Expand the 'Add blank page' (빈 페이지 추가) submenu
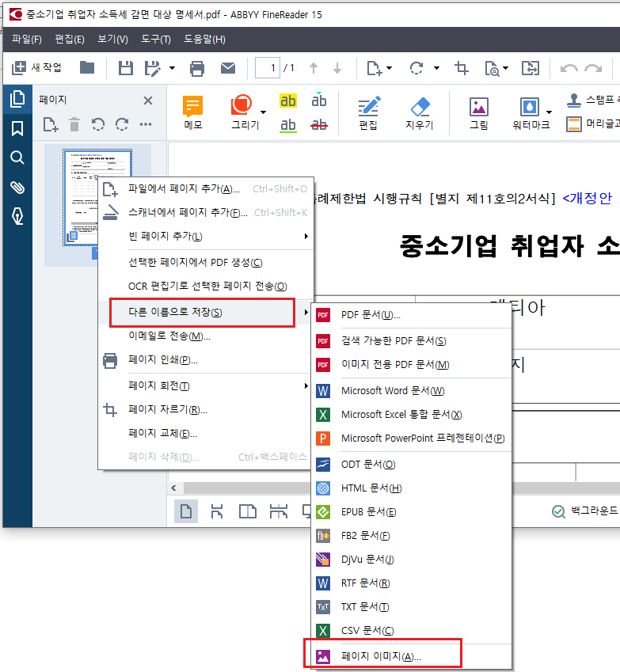Screen dimensions: 620x672 tap(206, 236)
